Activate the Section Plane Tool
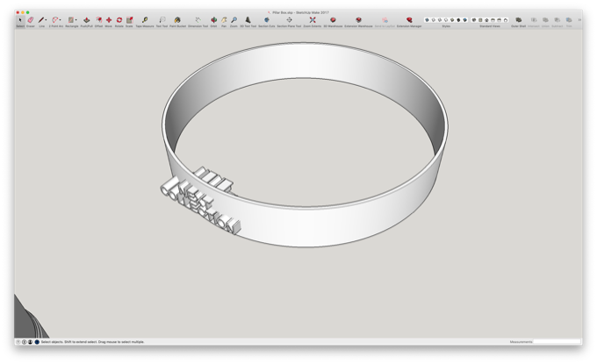The image size is (597, 364). click(289, 20)
